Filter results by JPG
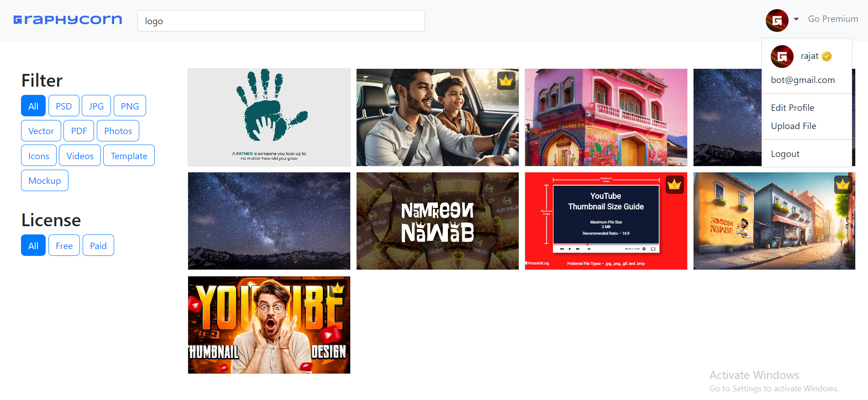The width and height of the screenshot is (868, 400). coord(96,106)
